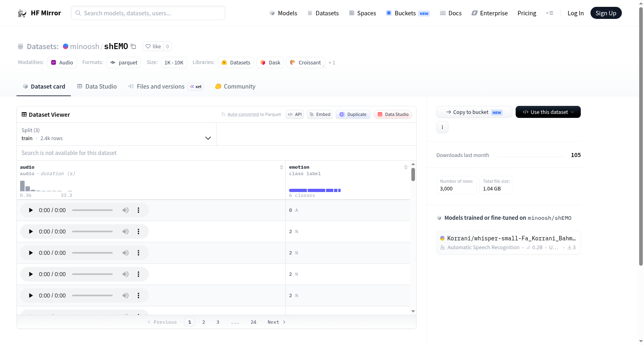Open the dataset options three-dot menu
The height and width of the screenshot is (345, 644).
[x=442, y=127]
